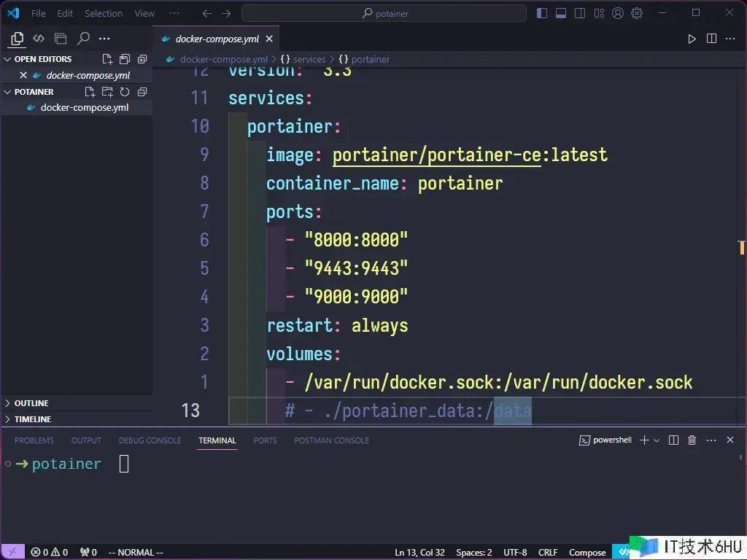Viewport: 747px width, 560px height.
Task: Go back with navigation arrow
Action: click(x=206, y=13)
